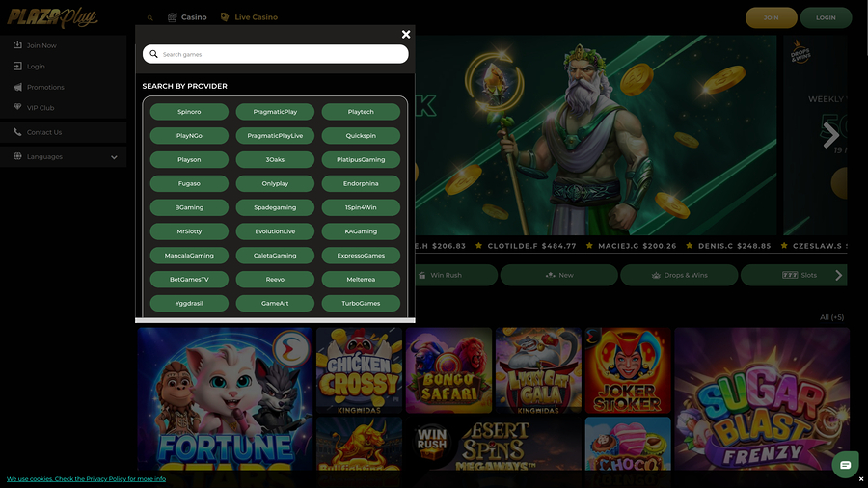Select the Playson provider
868x488 pixels.
pyautogui.click(x=189, y=159)
